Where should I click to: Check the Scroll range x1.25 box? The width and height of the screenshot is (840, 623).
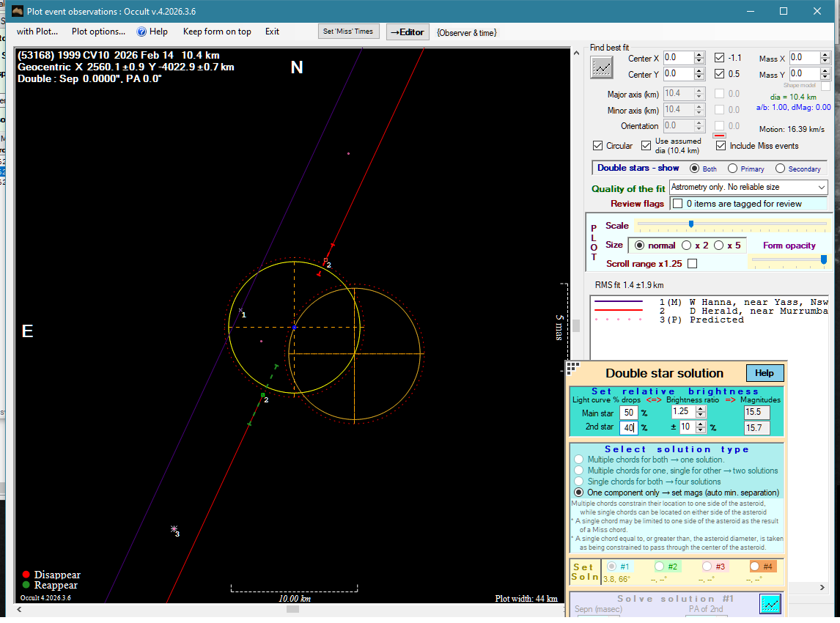[x=692, y=264]
